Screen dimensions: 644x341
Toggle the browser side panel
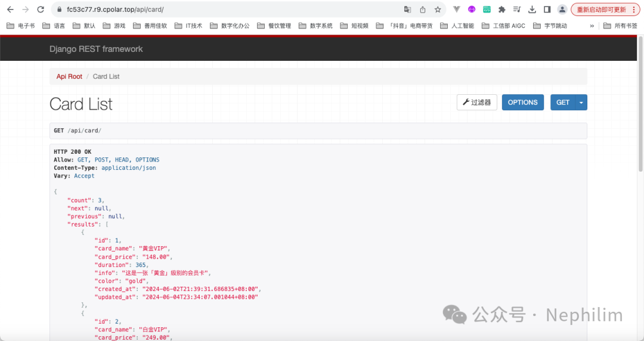click(x=547, y=10)
